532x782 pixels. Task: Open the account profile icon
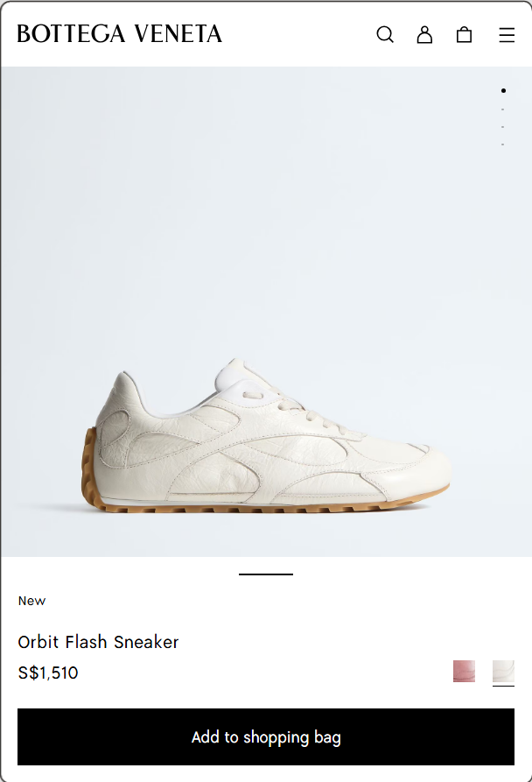pos(424,34)
